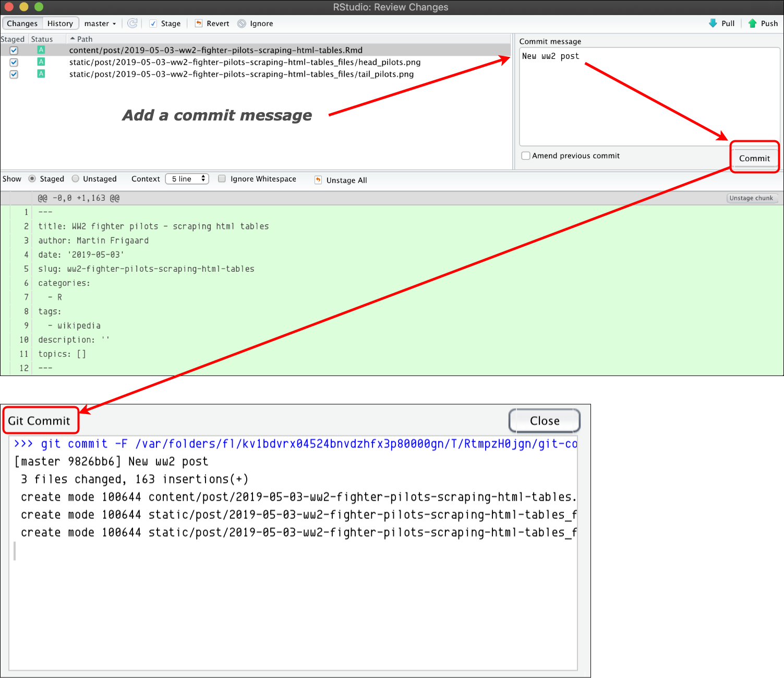Enable Ignore Whitespace
The image size is (784, 678).
222,178
